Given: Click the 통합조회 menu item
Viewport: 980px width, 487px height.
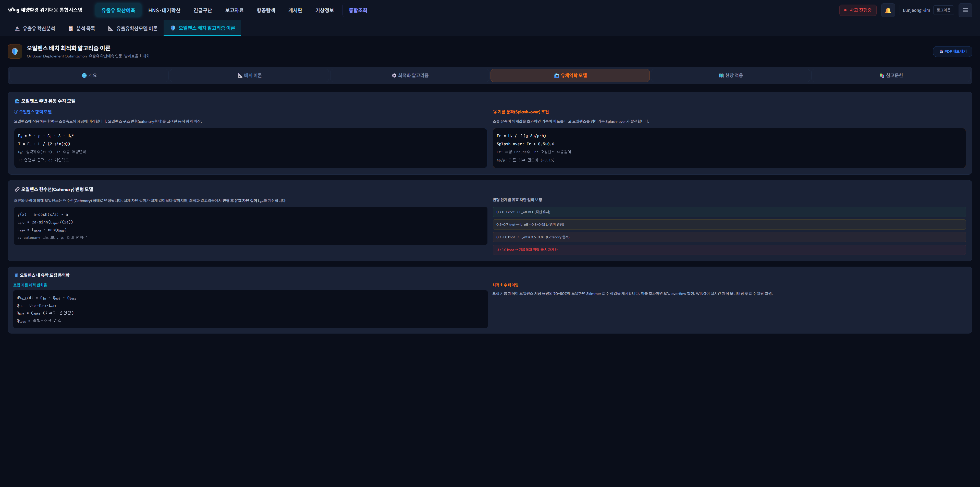Looking at the screenshot, I should click(358, 10).
